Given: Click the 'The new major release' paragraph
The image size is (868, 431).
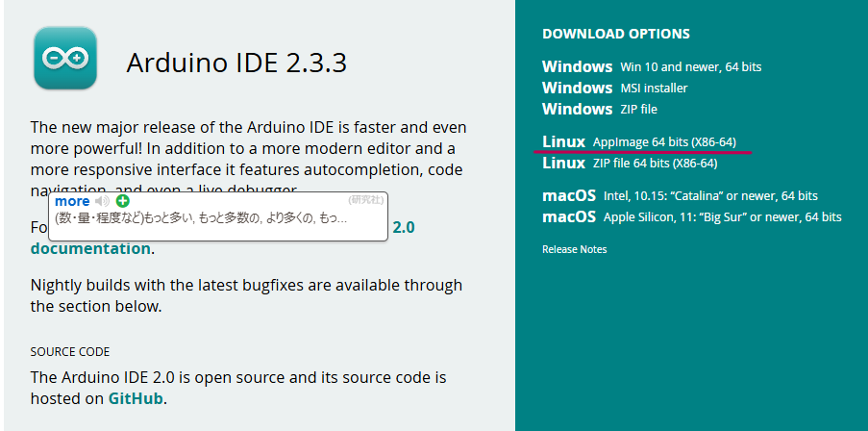Looking at the screenshot, I should (x=249, y=159).
